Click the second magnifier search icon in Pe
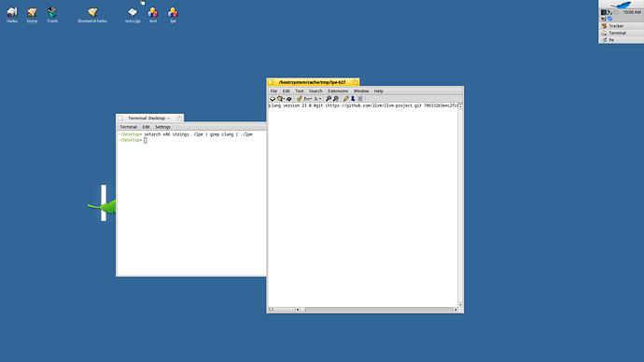The width and height of the screenshot is (644, 362). tap(336, 99)
